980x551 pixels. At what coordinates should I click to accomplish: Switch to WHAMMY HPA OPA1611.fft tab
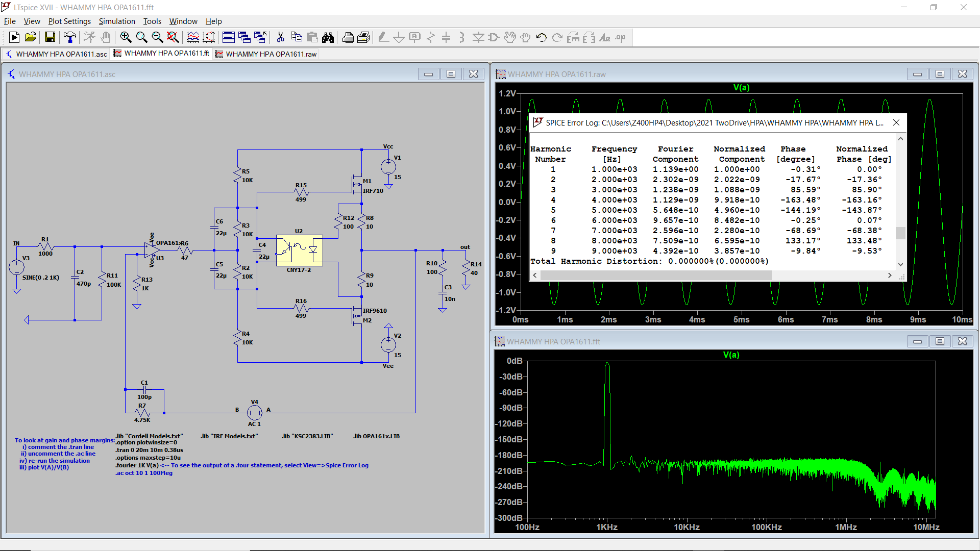(x=161, y=54)
